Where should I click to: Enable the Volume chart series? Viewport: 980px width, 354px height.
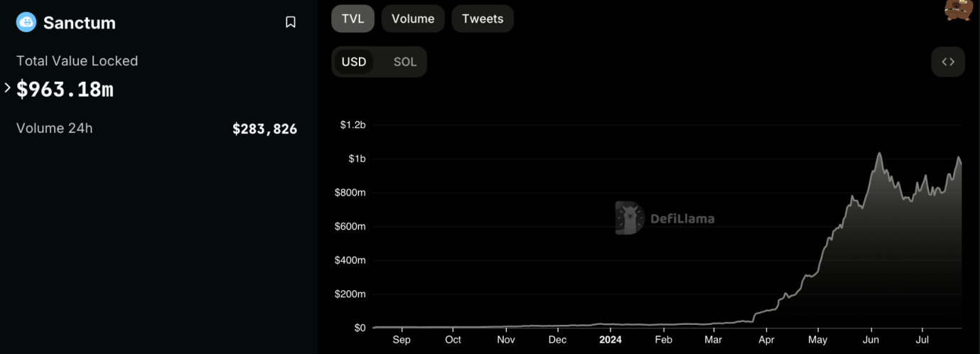(413, 19)
